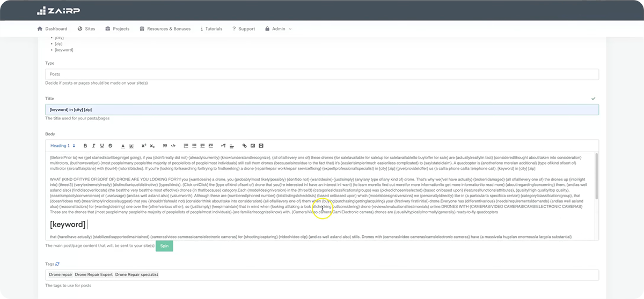Go to the Dashboard page
644x299 pixels.
point(52,29)
